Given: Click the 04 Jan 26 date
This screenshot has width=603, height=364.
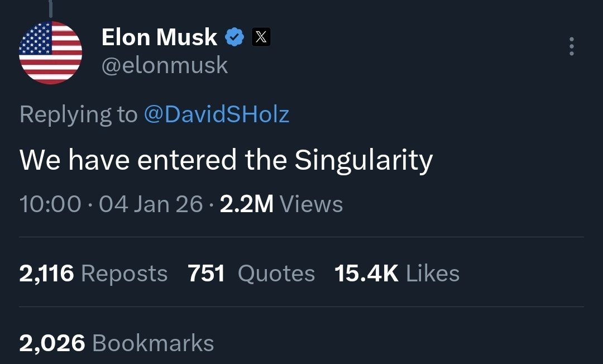Looking at the screenshot, I should 150,204.
